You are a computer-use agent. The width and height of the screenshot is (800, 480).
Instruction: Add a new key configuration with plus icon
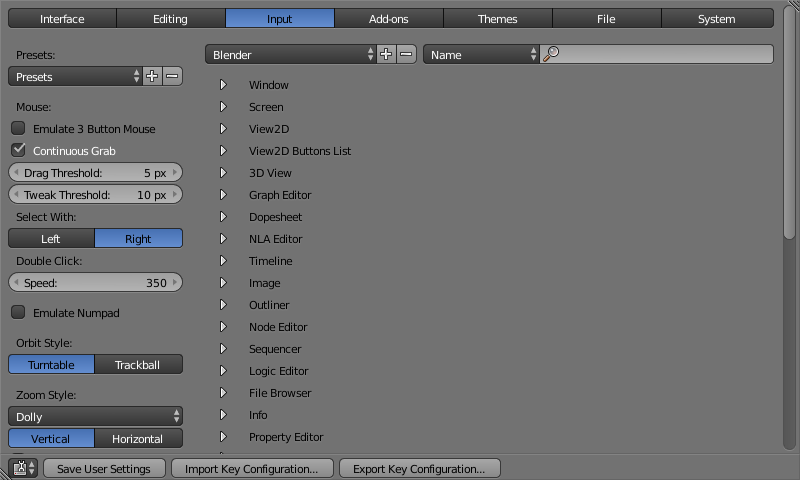[x=387, y=55]
